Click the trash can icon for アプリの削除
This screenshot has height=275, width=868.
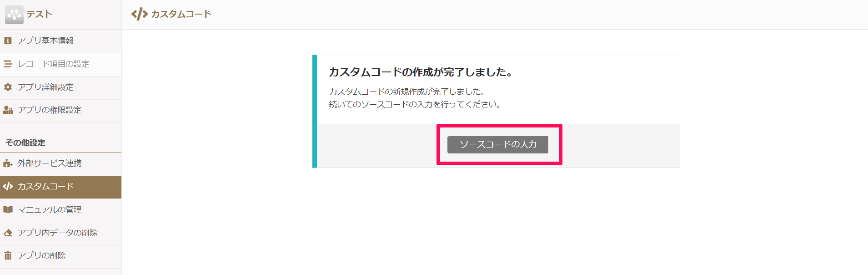[x=8, y=256]
